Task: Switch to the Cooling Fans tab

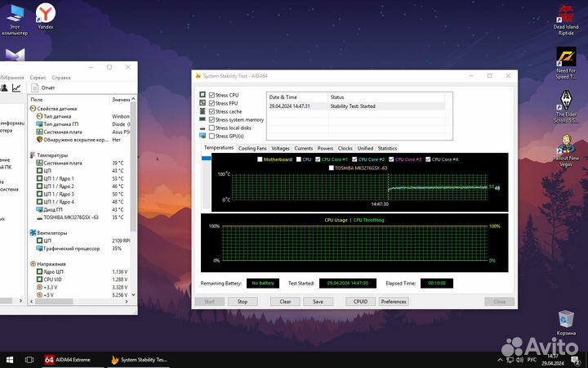Action: click(252, 148)
